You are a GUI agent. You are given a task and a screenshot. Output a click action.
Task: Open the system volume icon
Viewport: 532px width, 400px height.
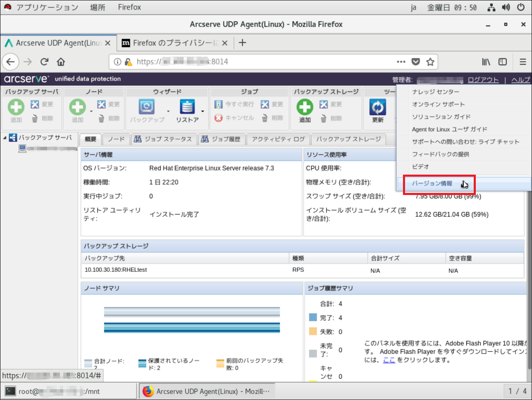point(506,7)
